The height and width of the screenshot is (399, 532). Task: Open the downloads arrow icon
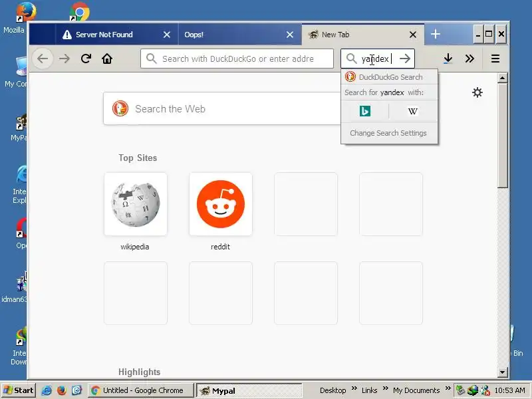tap(448, 59)
